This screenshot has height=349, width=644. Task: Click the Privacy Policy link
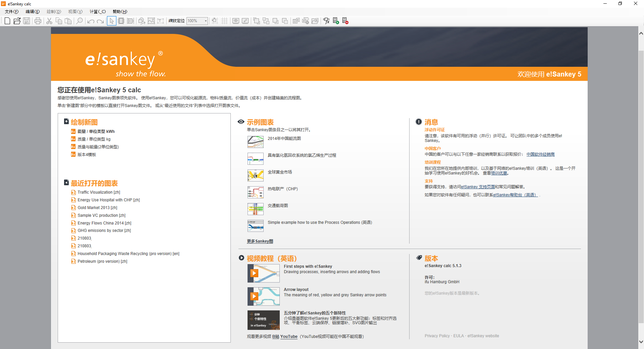pyautogui.click(x=437, y=336)
